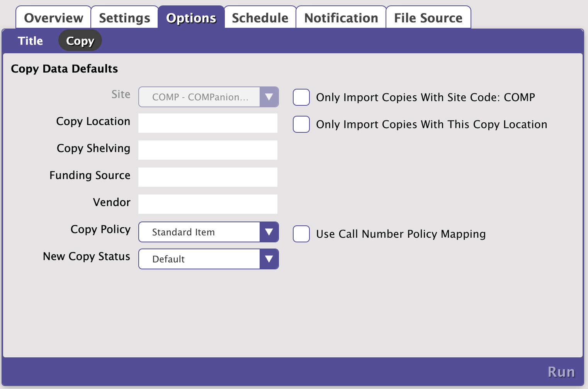Viewport: 588px width, 389px height.
Task: Open the Settings tab
Action: click(x=124, y=18)
